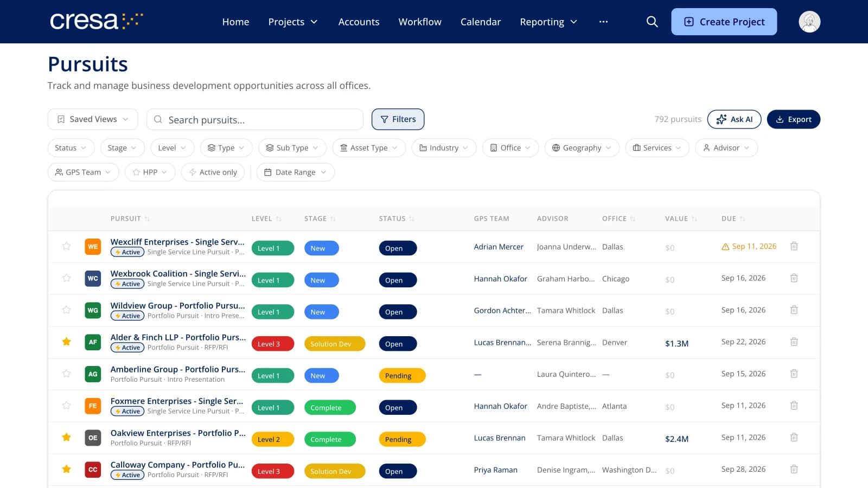The height and width of the screenshot is (488, 868).
Task: Open the Asset Type filter dropdown
Action: click(369, 148)
